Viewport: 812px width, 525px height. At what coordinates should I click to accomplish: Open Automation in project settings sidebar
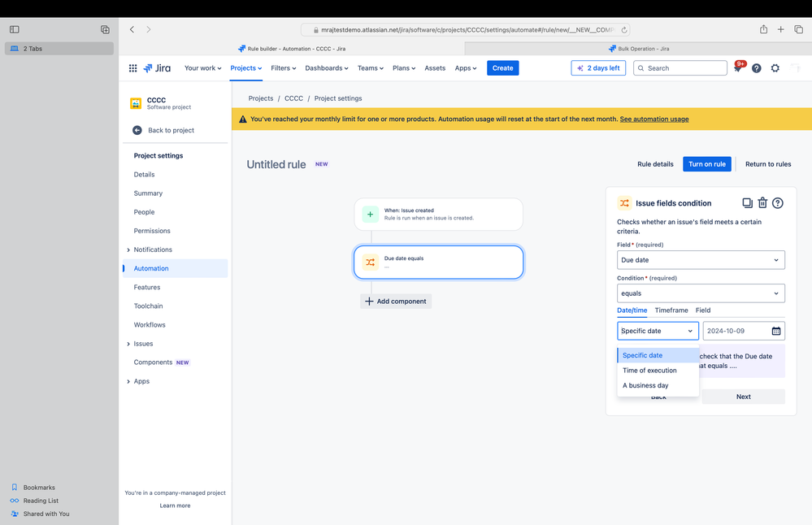click(175, 269)
